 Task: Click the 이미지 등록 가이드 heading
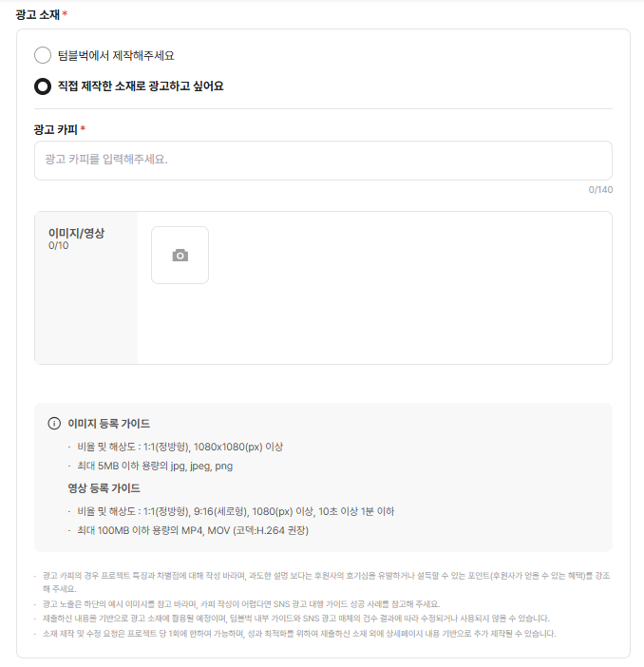108,424
